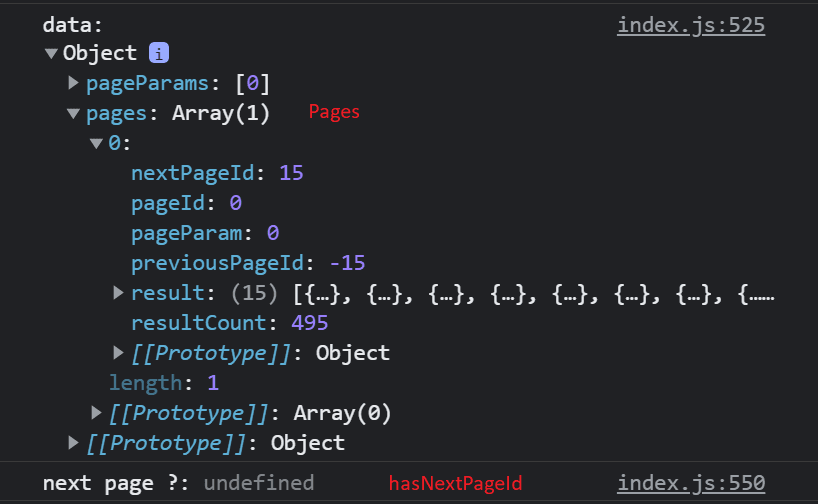Expand the [[Prototype]]: Array(0) node
Image resolution: width=818 pixels, height=504 pixels.
[x=96, y=412]
